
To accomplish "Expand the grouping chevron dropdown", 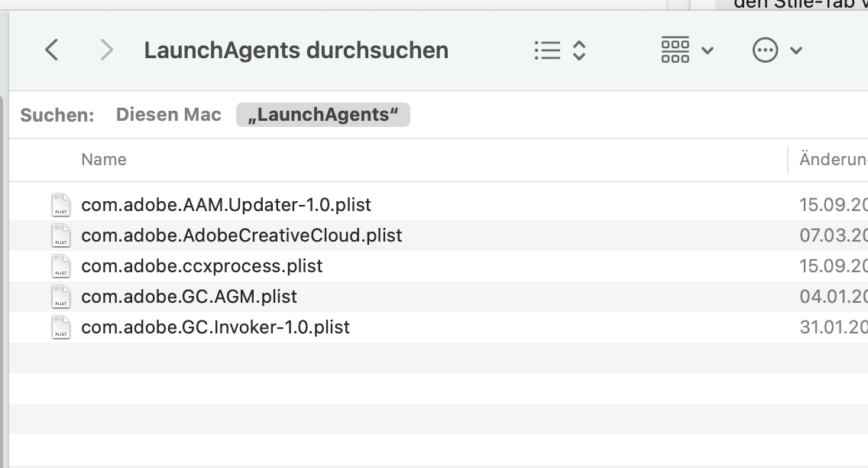I will pyautogui.click(x=708, y=50).
